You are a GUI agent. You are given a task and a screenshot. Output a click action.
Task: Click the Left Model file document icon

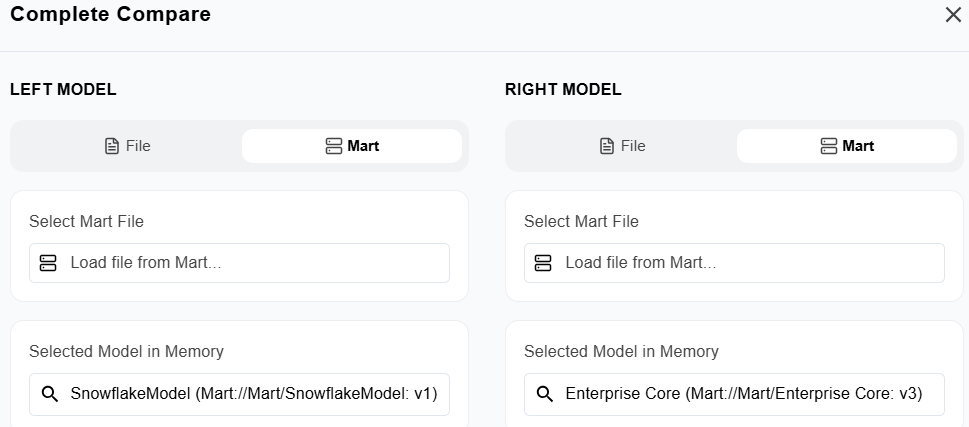click(112, 146)
